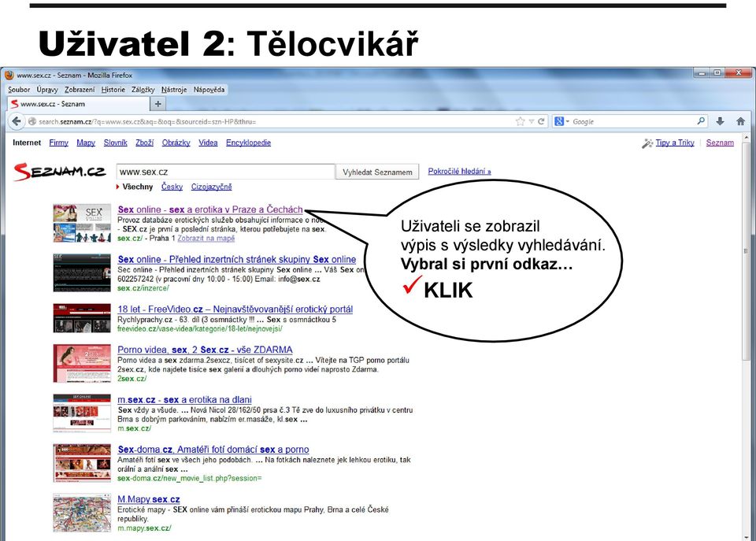Click the green URL ending new_movie_list.php?session=
Viewport: 756px width, 541px height.
(x=190, y=478)
